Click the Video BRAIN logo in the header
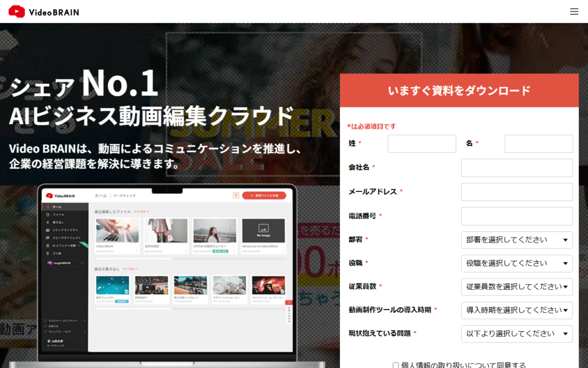 point(44,11)
